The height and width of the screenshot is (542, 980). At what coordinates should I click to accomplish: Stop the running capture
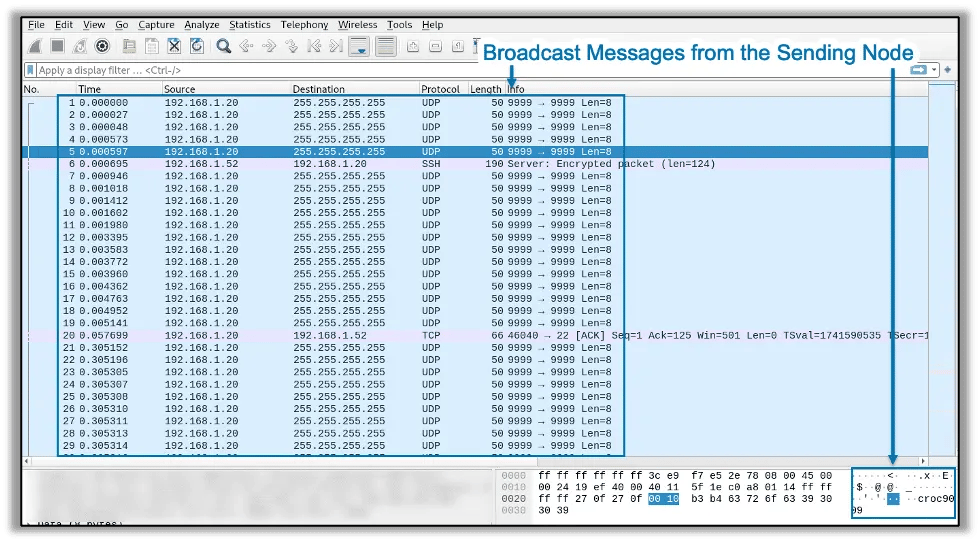[x=58, y=46]
